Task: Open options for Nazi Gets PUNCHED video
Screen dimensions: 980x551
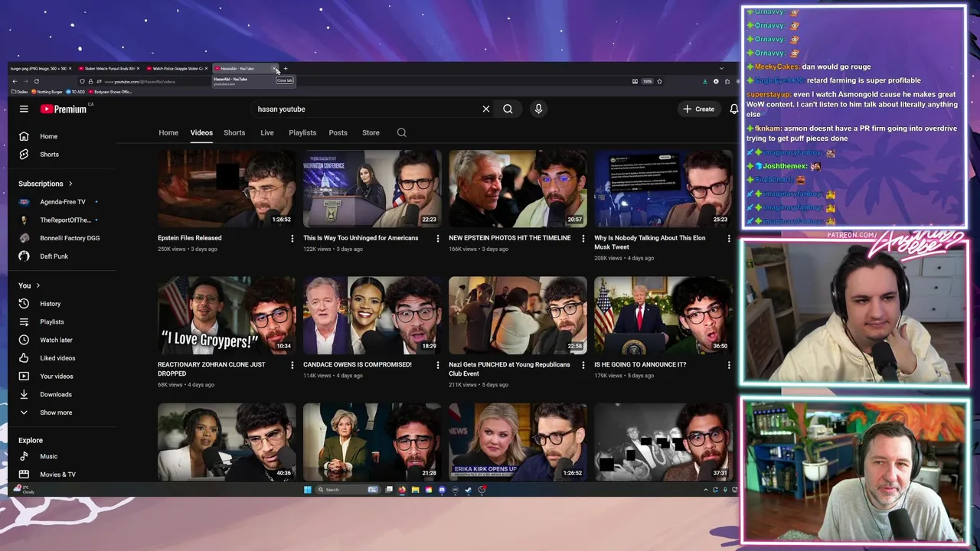Action: click(x=583, y=365)
